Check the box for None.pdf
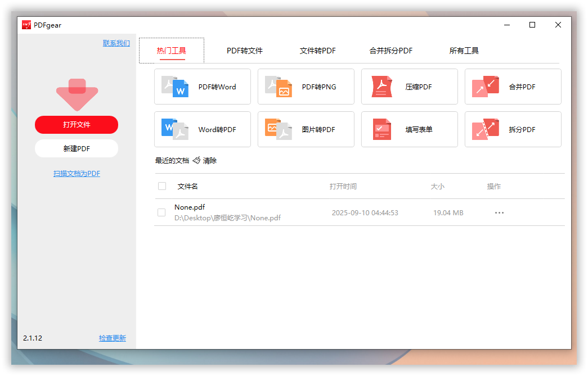 click(161, 212)
